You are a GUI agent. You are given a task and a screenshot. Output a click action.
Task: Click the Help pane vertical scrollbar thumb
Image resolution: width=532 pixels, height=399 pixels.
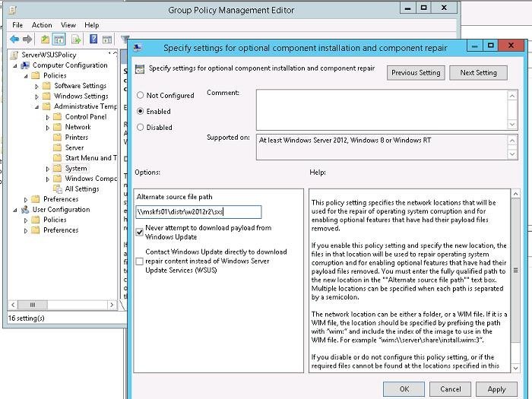515,271
